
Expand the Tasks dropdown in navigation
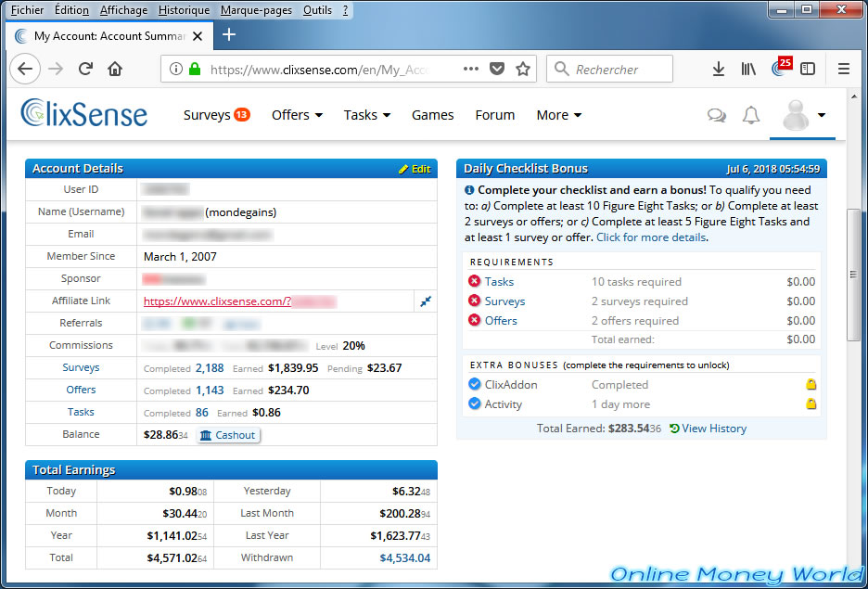click(366, 115)
